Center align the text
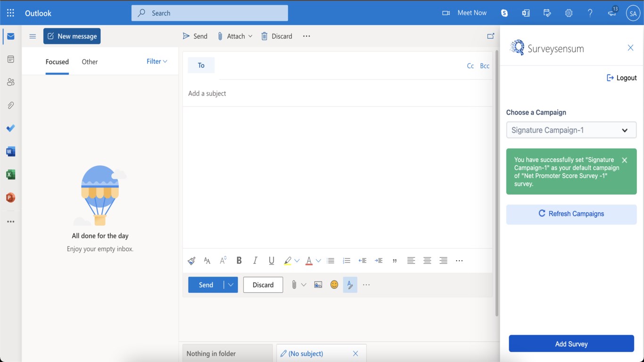 pos(427,261)
